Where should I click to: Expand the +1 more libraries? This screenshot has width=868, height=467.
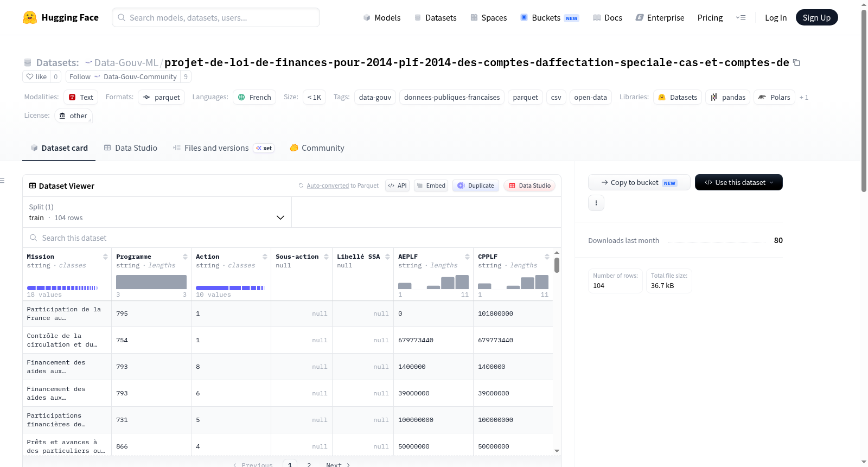click(x=804, y=98)
